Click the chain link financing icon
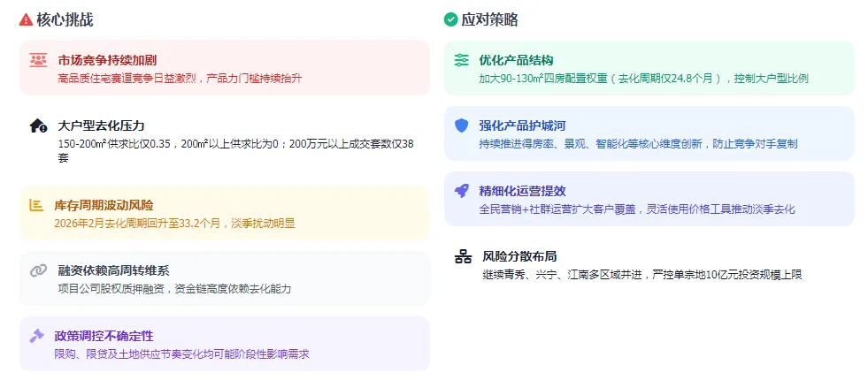Screen dimensions: 868x380 point(38,270)
